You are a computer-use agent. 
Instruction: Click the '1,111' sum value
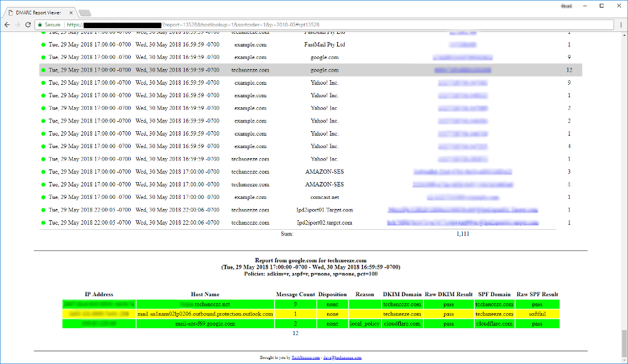tap(463, 234)
